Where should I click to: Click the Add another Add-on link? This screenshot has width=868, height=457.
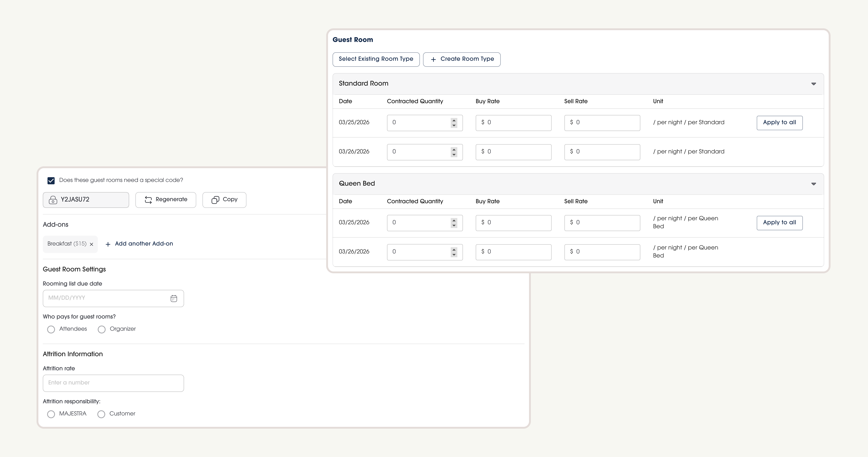(144, 244)
